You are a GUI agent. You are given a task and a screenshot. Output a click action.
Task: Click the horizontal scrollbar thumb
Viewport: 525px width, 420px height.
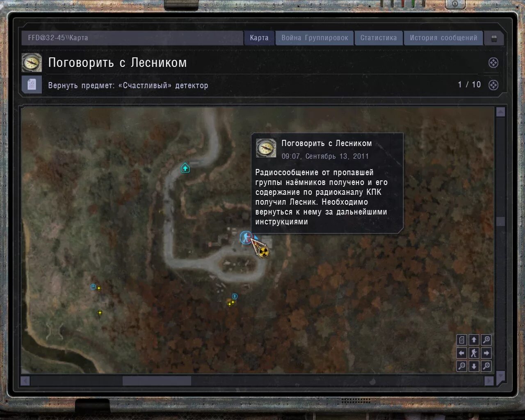click(x=157, y=381)
